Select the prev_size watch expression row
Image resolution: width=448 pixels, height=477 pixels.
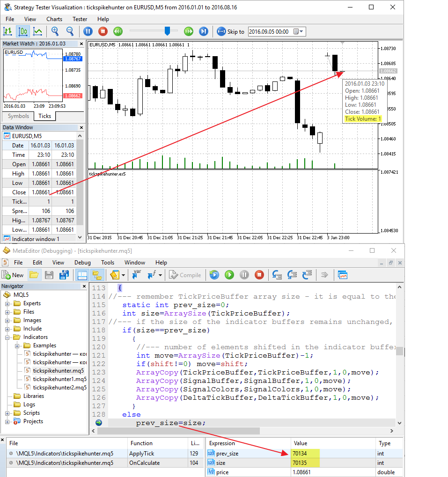305,454
